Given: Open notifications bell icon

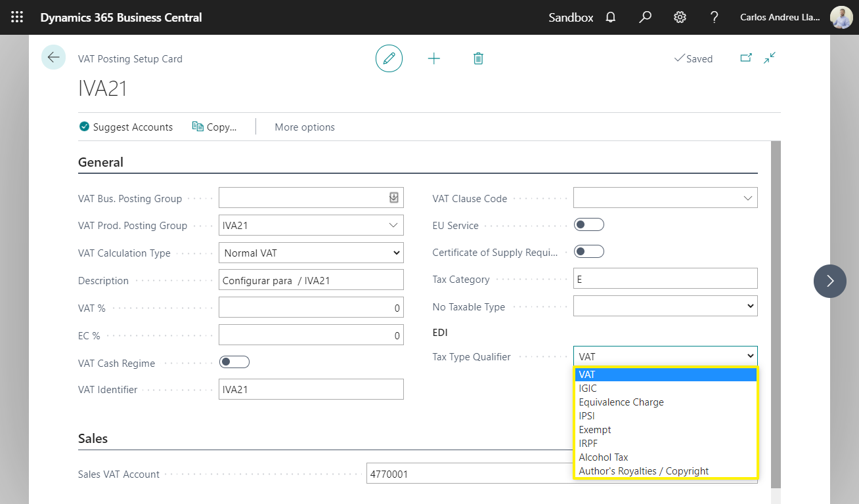Looking at the screenshot, I should [611, 17].
